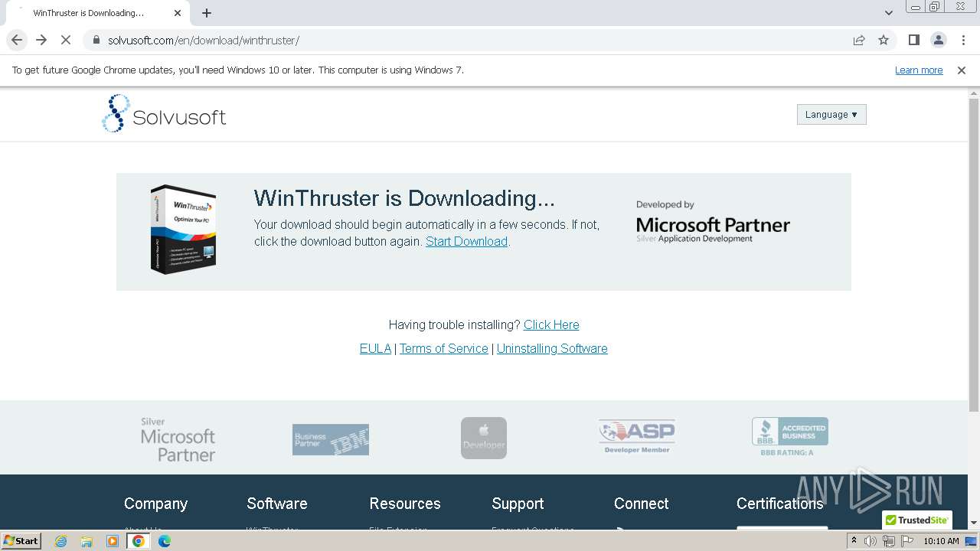Open Windows Media Player from taskbar

point(113,541)
